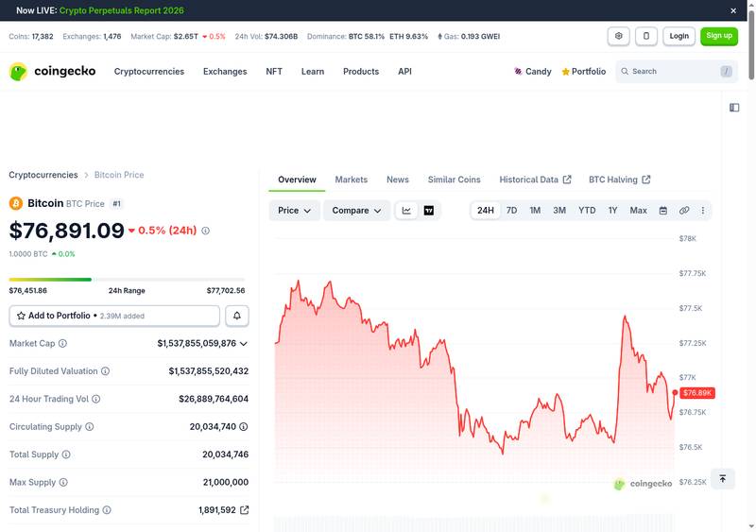Image resolution: width=756 pixels, height=532 pixels.
Task: Select 1M chart range
Action: pyautogui.click(x=535, y=211)
